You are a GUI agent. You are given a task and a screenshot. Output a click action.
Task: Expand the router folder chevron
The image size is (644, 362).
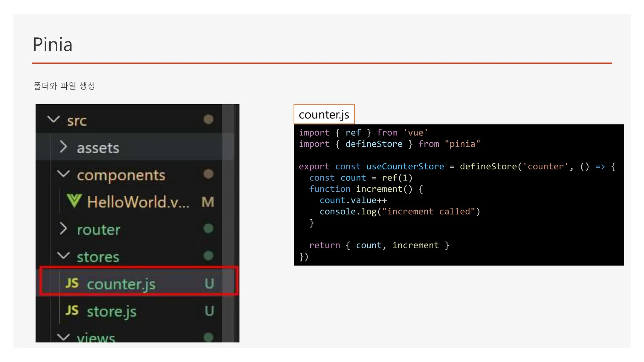(63, 229)
